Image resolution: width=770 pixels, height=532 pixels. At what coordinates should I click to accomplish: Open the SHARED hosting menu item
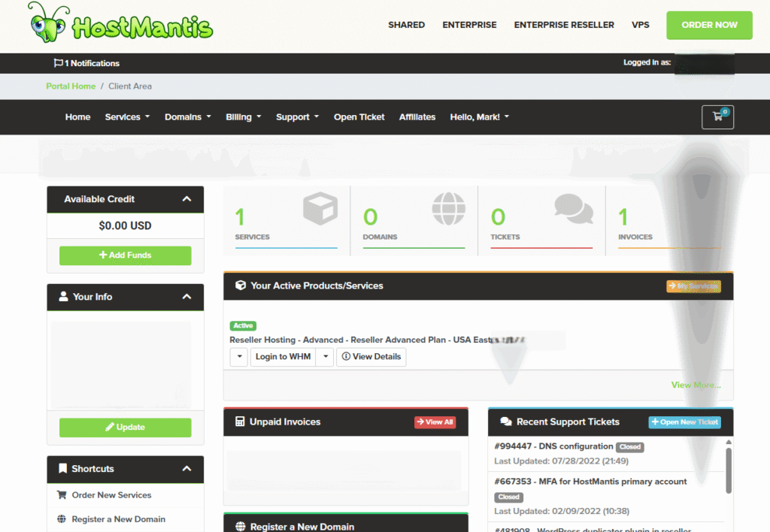[406, 25]
